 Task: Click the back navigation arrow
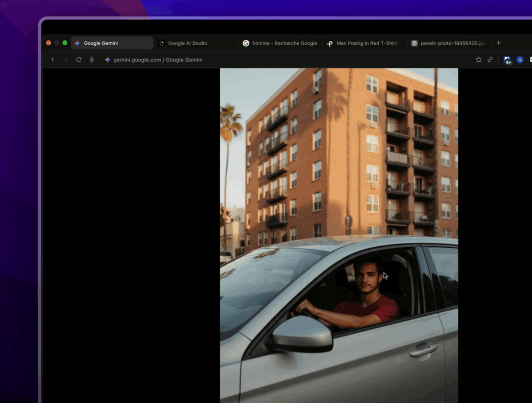[52, 60]
